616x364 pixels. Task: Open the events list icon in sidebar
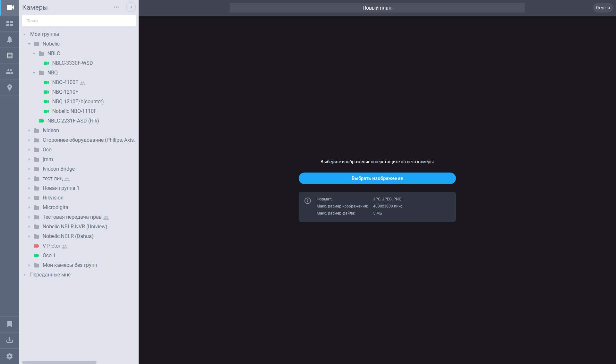[x=10, y=55]
